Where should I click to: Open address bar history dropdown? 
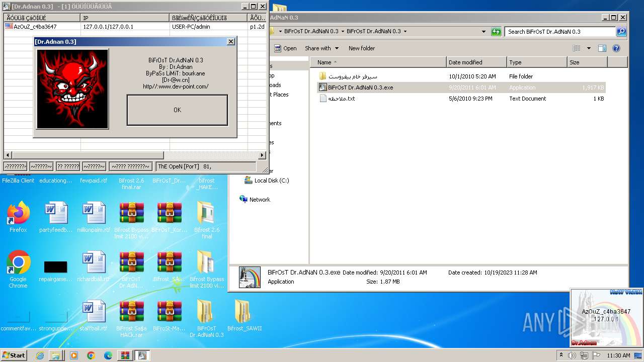[484, 31]
